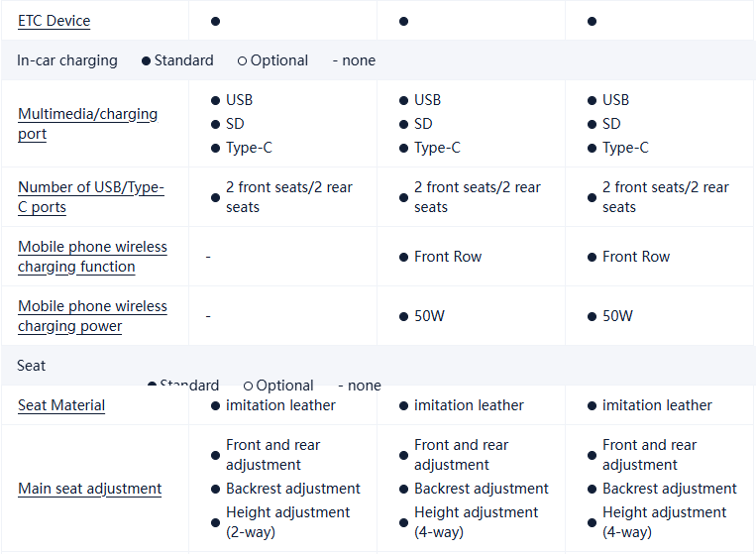Click the Optional legend in Seat section
The width and height of the screenshot is (756, 554).
278,386
